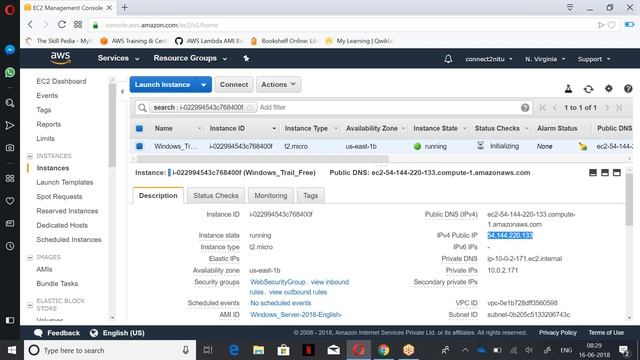Open the Opera sidebar search icon
The height and width of the screenshot is (360, 640).
click(10, 103)
